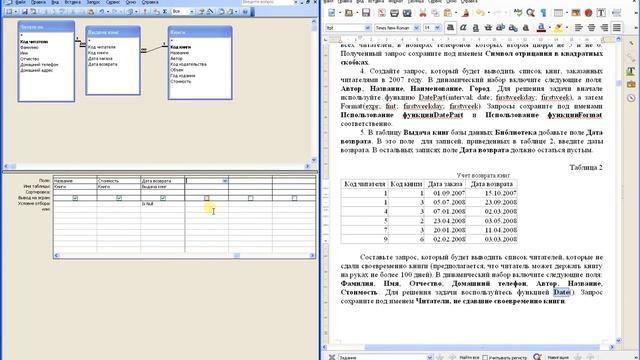The image size is (640, 360).
Task: Click Undo icon in Access toolbar
Action: pos(101,12)
